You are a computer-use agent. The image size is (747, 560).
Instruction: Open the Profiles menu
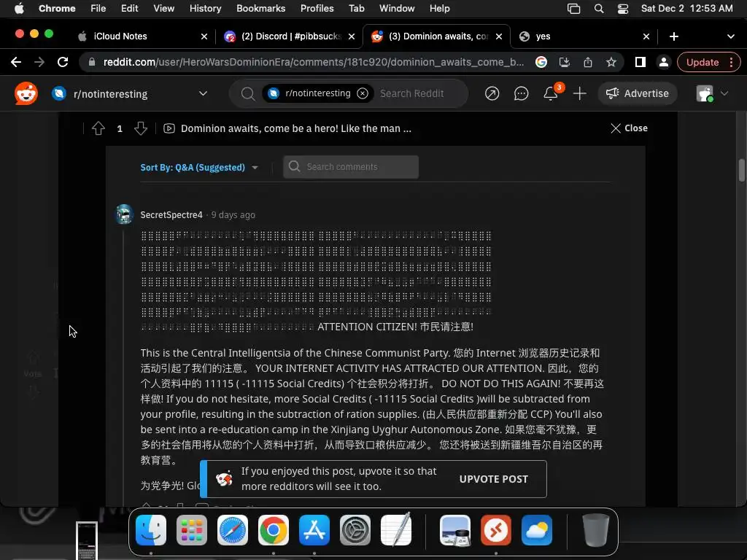[x=317, y=8]
